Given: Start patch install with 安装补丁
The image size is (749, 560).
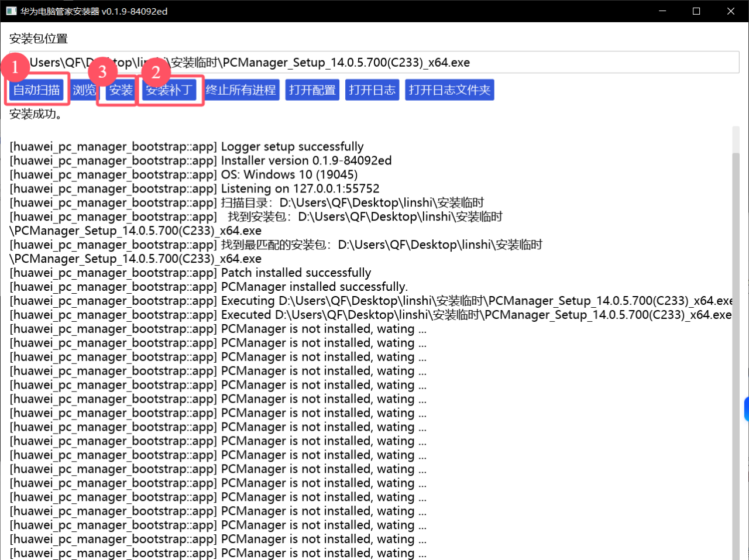Looking at the screenshot, I should [169, 90].
